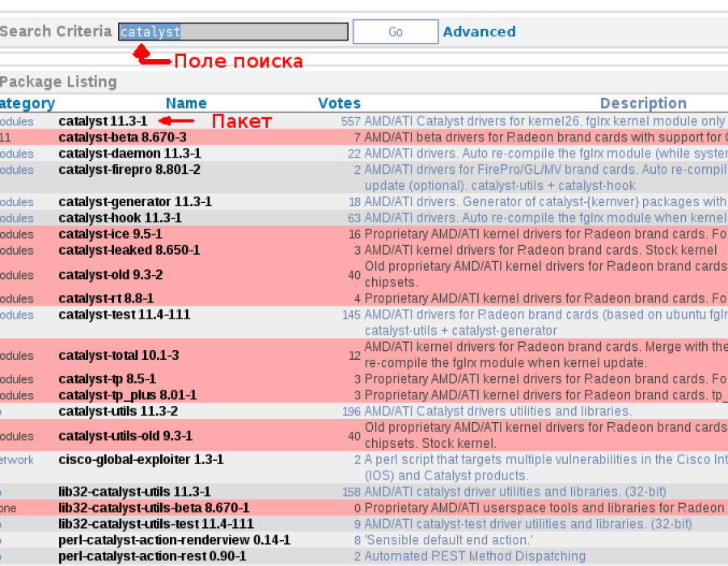Open the Advanced search link

pyautogui.click(x=479, y=32)
